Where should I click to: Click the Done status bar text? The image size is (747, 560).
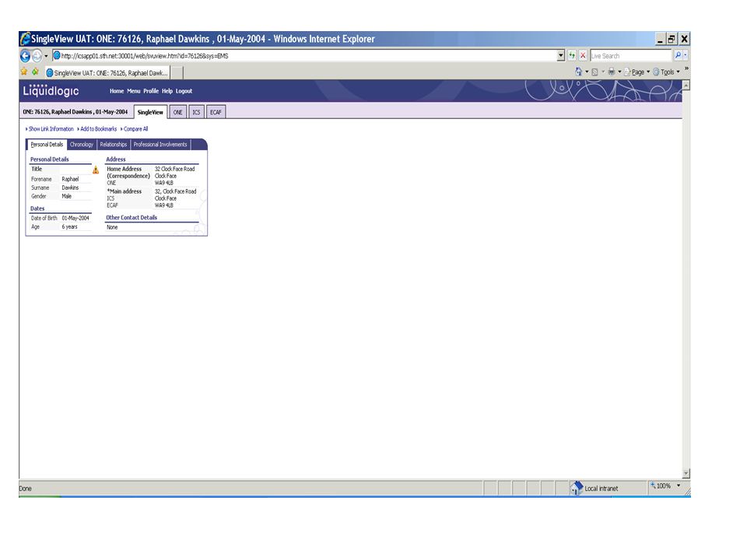pos(25,488)
